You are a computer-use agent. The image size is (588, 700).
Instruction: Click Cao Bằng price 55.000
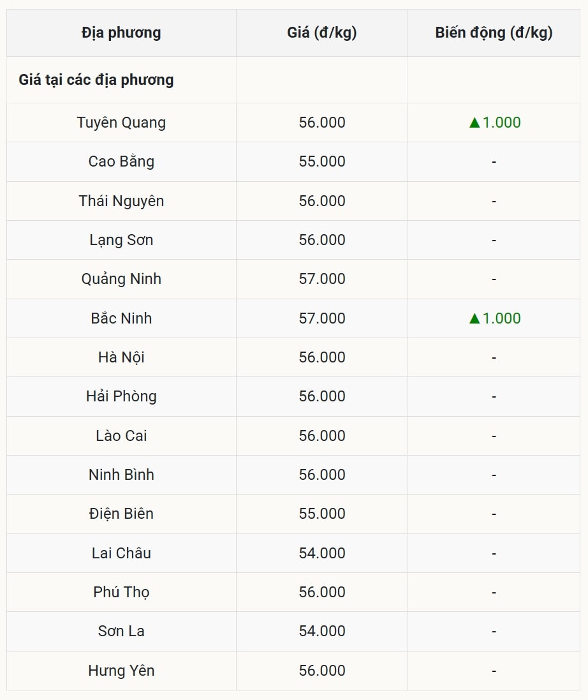(322, 161)
